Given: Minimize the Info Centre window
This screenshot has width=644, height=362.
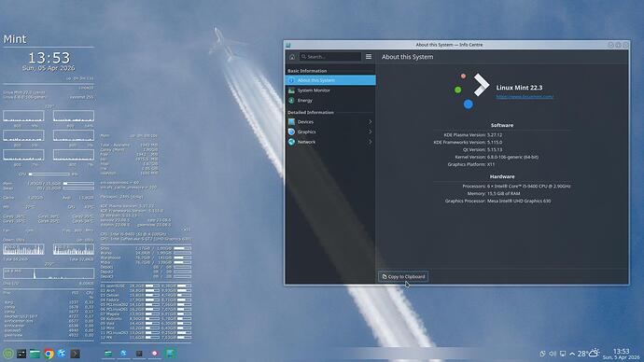Looking at the screenshot, I should [x=610, y=45].
